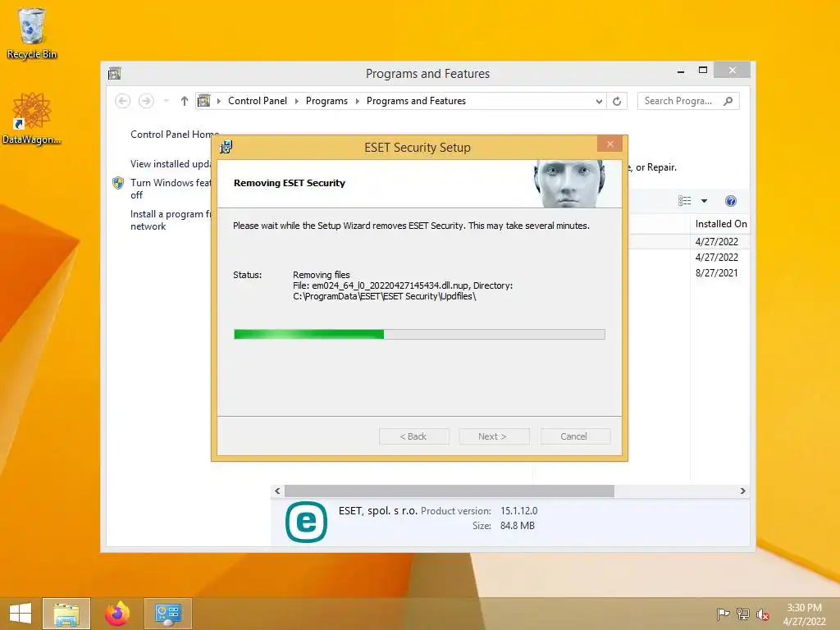Click Programs in the breadcrumb

coord(326,101)
